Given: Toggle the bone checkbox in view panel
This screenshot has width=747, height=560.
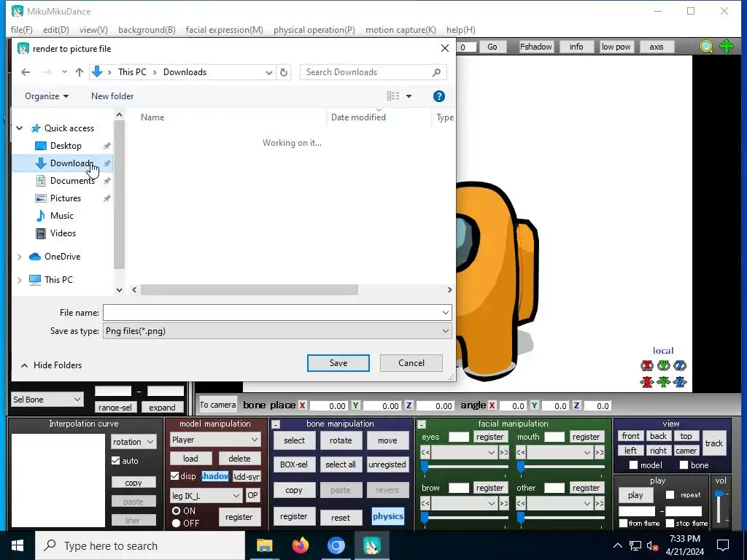Looking at the screenshot, I should [x=684, y=465].
